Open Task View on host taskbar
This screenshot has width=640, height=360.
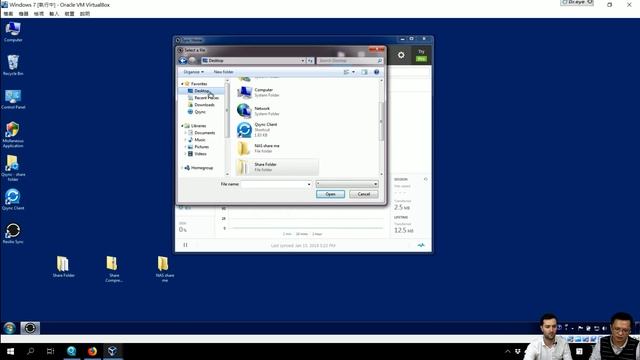pyautogui.click(x=51, y=351)
